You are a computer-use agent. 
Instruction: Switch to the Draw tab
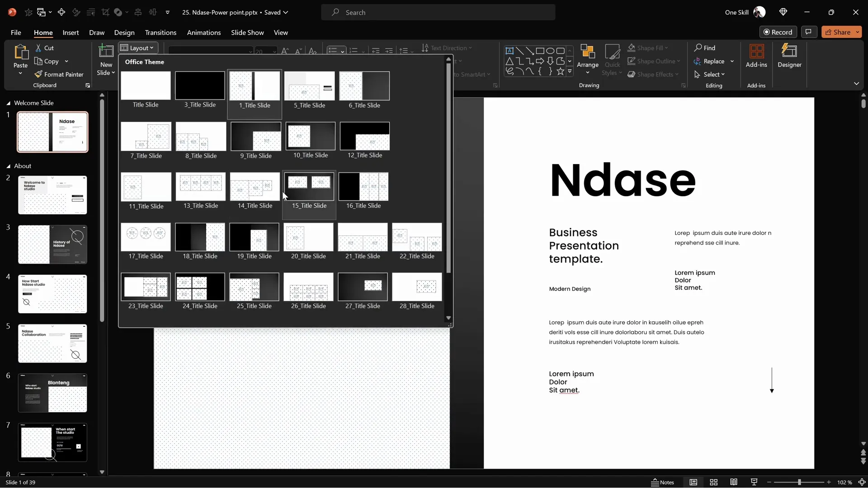click(97, 33)
